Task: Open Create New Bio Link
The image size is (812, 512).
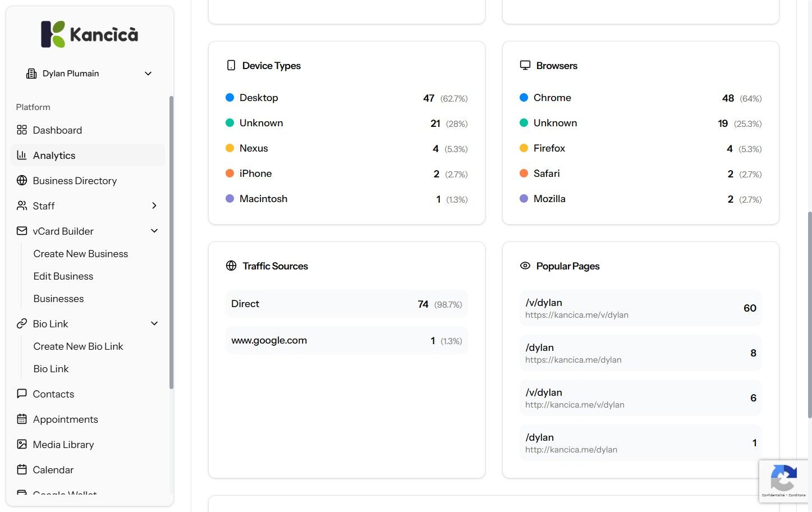Action: [78, 346]
